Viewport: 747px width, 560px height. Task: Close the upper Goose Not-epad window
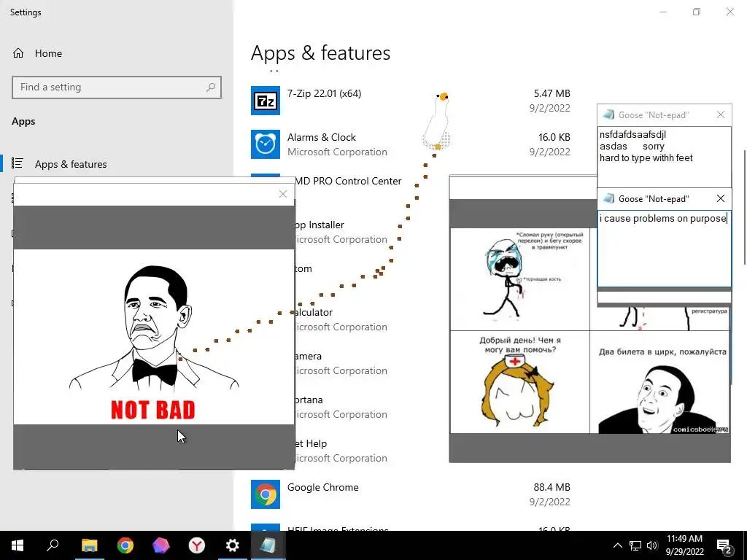click(720, 114)
